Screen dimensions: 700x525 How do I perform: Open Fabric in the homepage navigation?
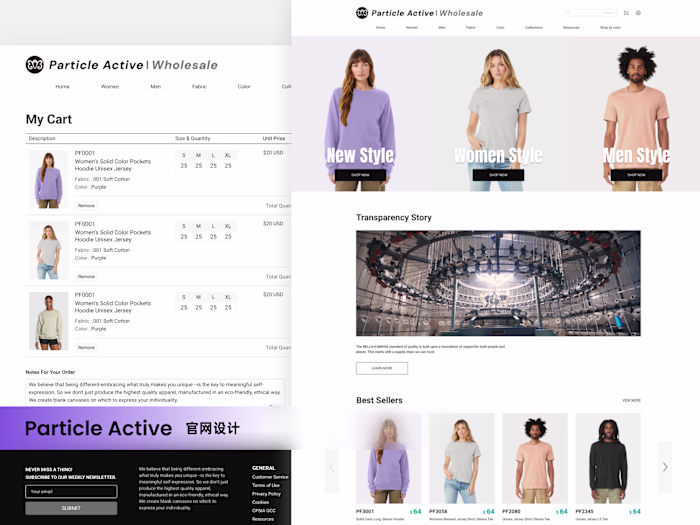(471, 28)
